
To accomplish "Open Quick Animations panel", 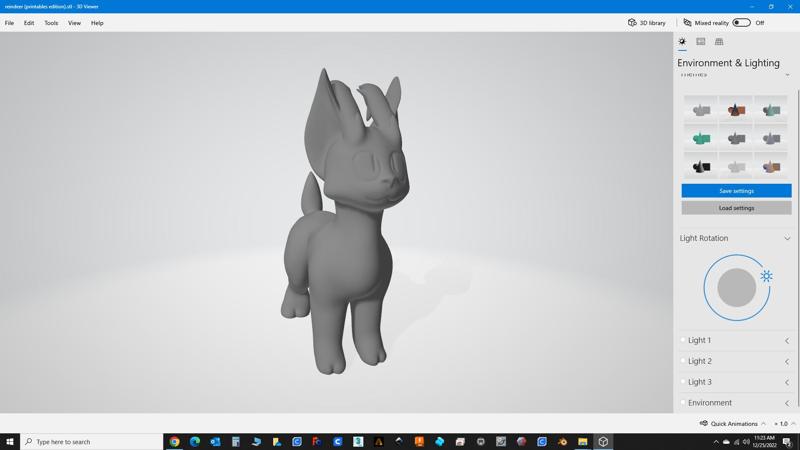I will coord(728,423).
